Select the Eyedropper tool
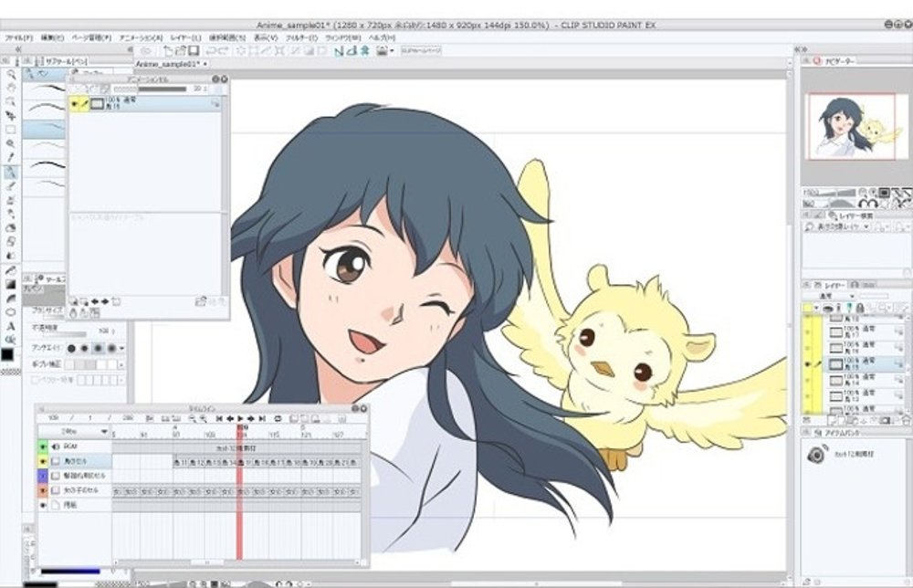Viewport: 913px width, 588px height. pos(10,157)
